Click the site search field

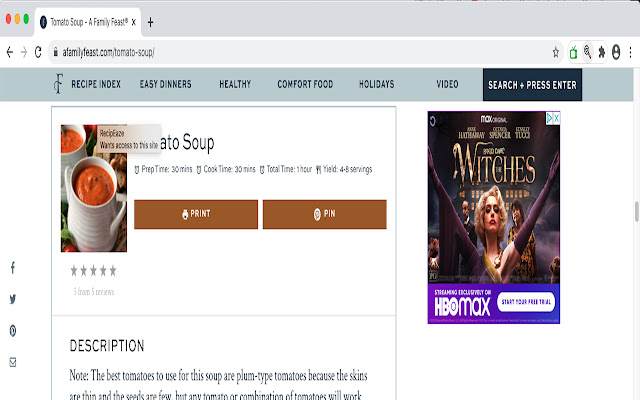pyautogui.click(x=532, y=85)
